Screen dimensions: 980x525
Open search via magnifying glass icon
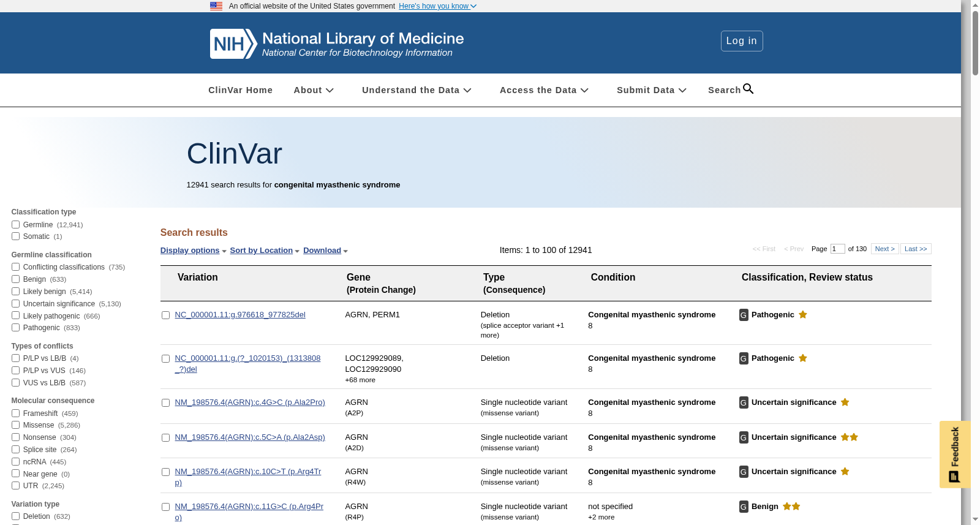(748, 89)
